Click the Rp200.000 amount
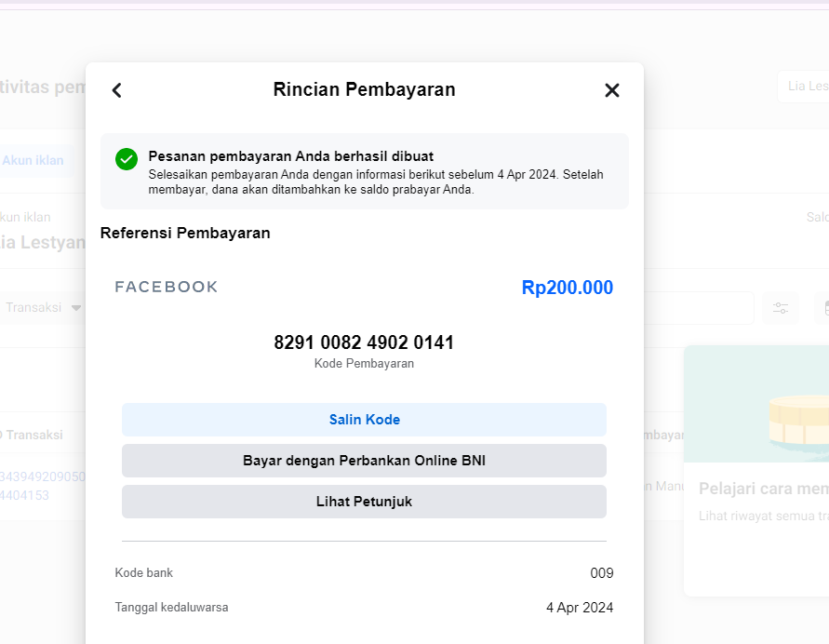Image resolution: width=829 pixels, height=644 pixels. [x=567, y=288]
